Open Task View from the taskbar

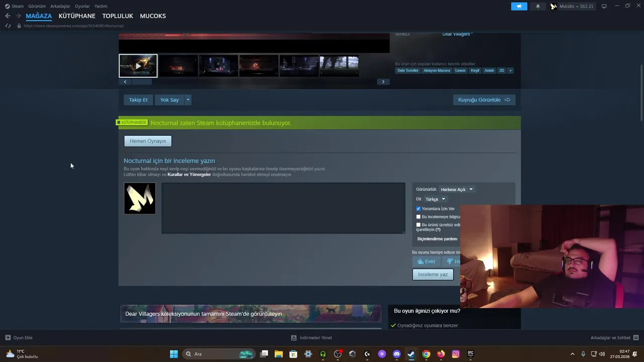[x=264, y=354]
